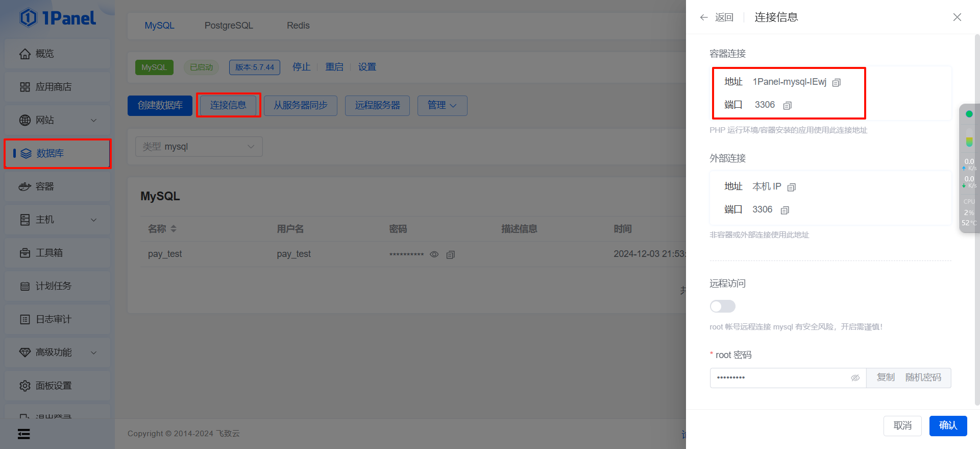Click 停止 to stop MySQL
The width and height of the screenshot is (980, 449).
click(301, 67)
